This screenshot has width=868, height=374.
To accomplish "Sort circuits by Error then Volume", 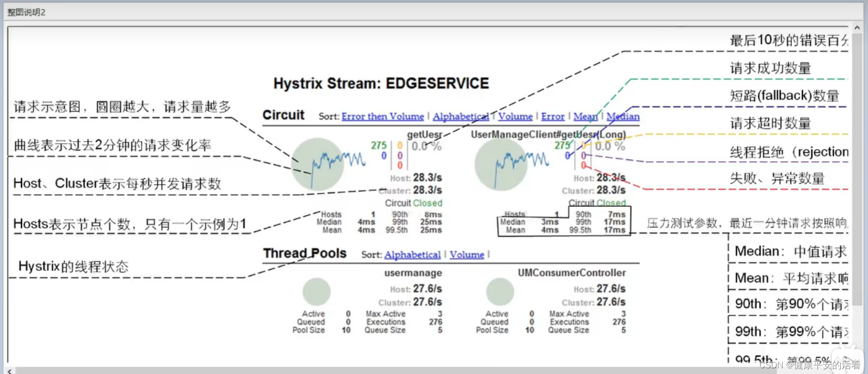I will (383, 116).
